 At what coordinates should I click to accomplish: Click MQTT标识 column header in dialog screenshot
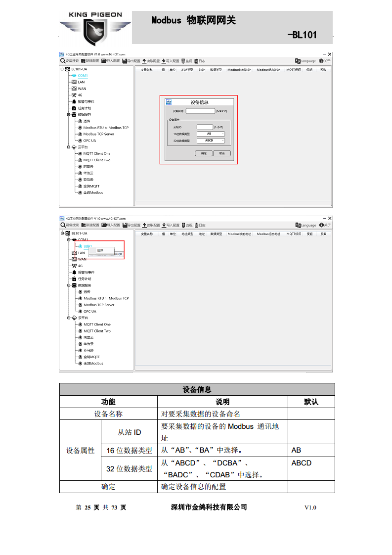coord(293,70)
